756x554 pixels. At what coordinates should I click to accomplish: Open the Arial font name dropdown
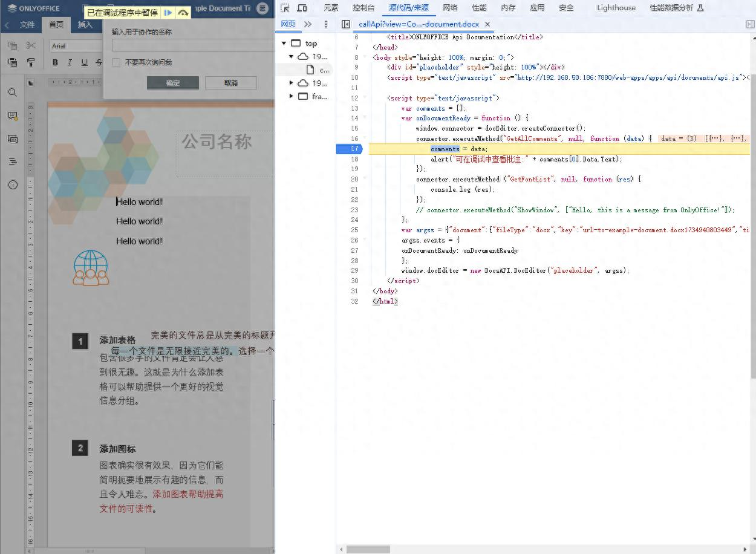coord(76,46)
